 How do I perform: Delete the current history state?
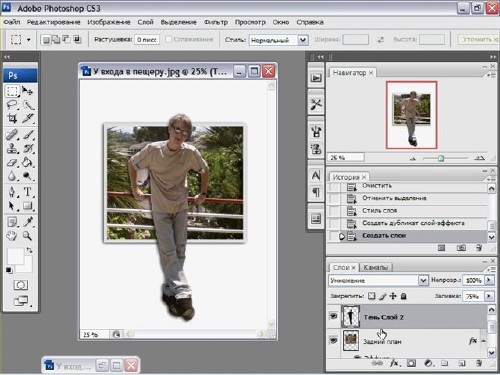coord(479,248)
